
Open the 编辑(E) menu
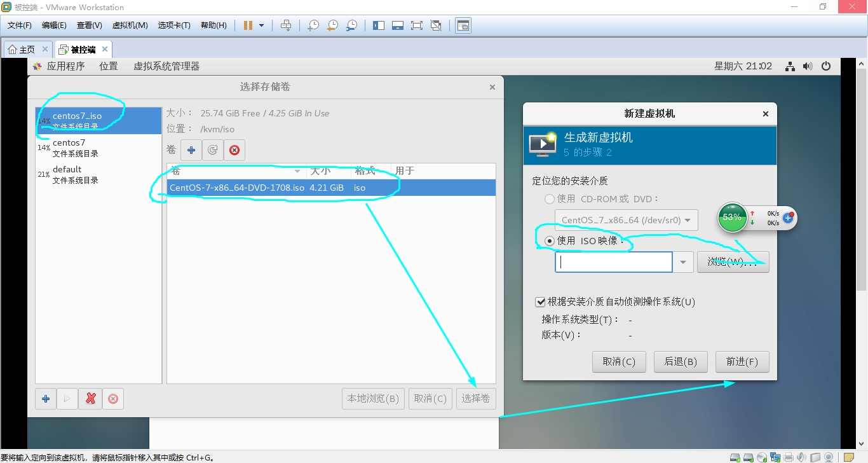[54, 25]
